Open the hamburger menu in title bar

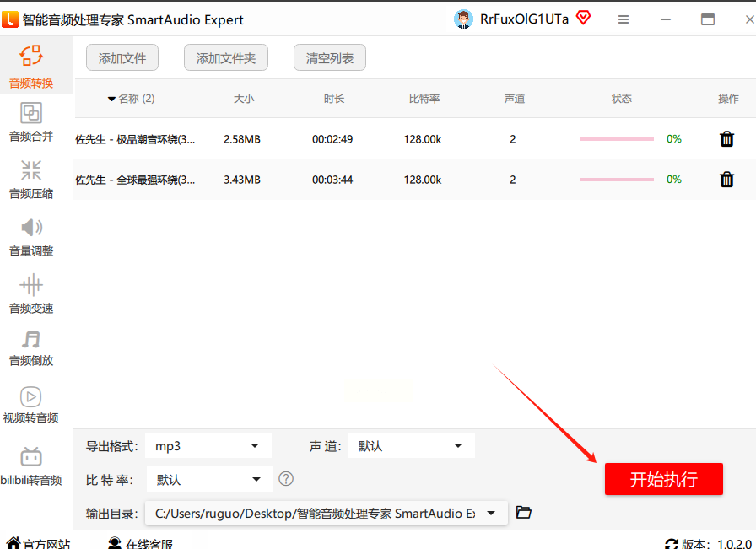click(624, 19)
